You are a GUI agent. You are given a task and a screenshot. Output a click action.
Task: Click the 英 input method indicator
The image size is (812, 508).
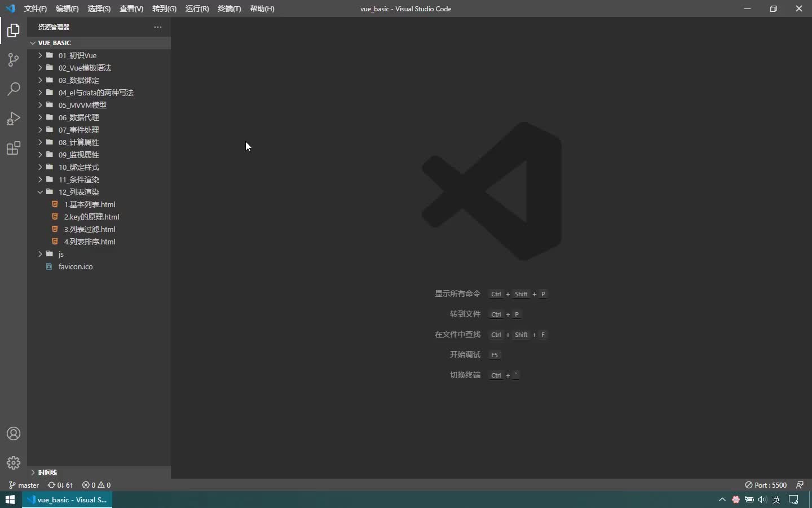[776, 500]
